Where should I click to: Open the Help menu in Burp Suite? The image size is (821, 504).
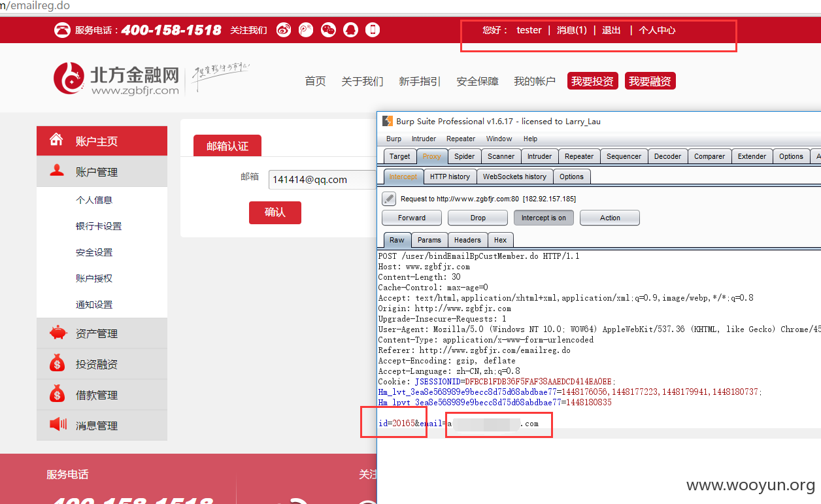tap(530, 139)
